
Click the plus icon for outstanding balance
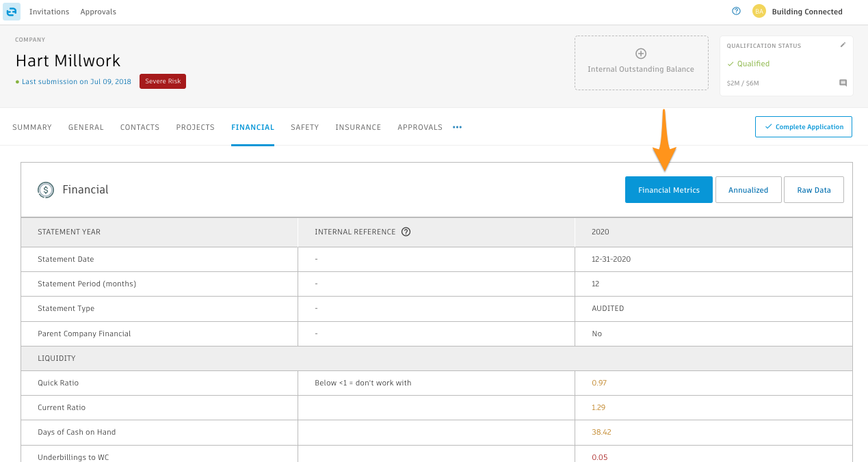641,53
